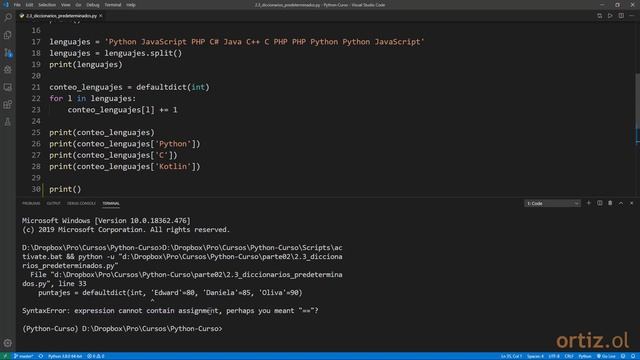Click the Ln, Col cursor position indicator

coord(511,356)
